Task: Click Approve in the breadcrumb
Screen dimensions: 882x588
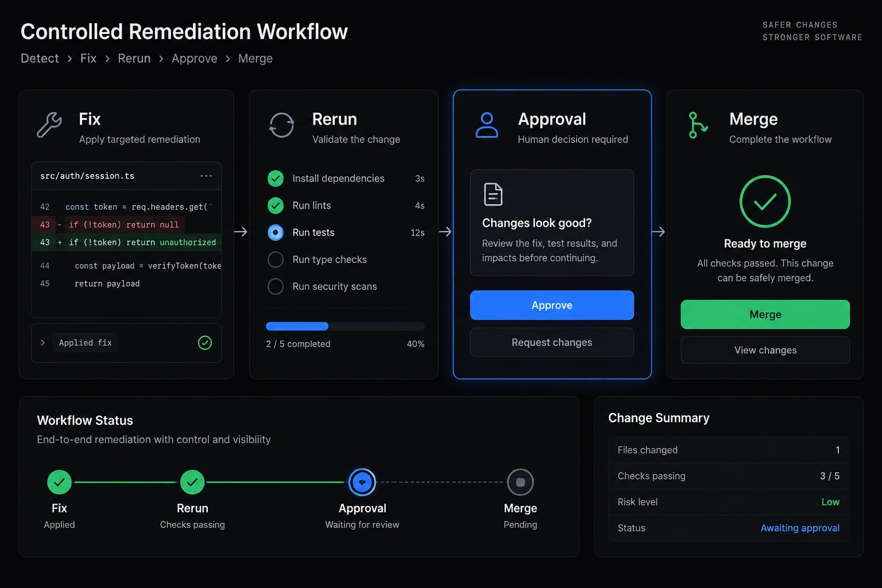Action: point(195,59)
